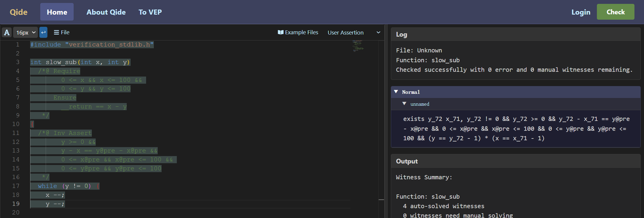
Task: Click the Log panel header
Action: [515, 34]
